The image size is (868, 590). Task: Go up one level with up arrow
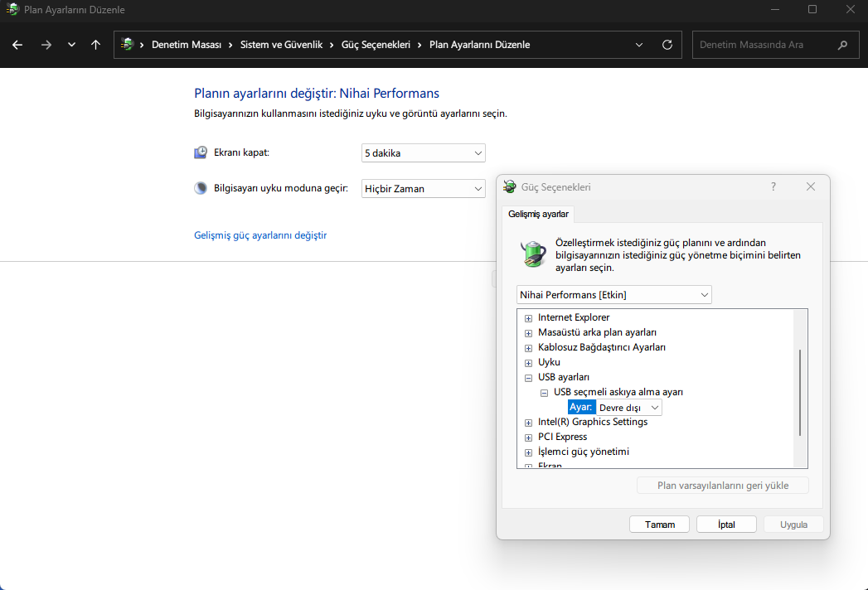(x=96, y=45)
